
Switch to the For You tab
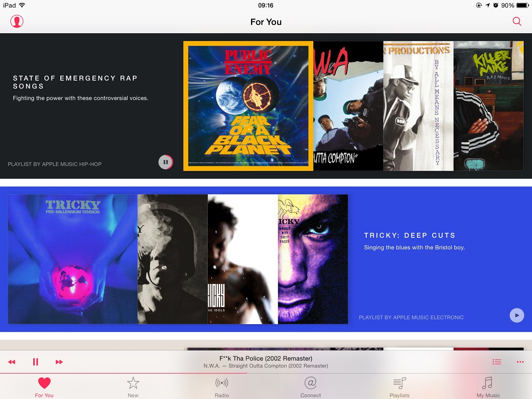click(x=44, y=387)
